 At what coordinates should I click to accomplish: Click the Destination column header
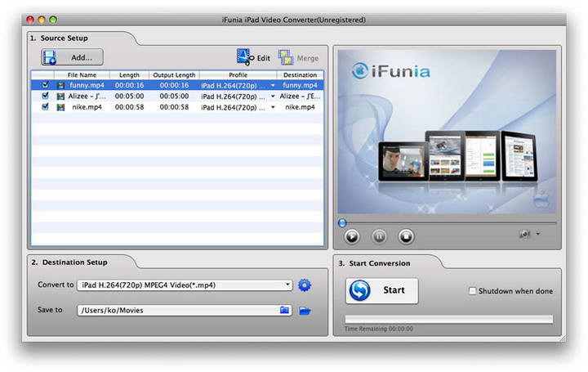[300, 75]
